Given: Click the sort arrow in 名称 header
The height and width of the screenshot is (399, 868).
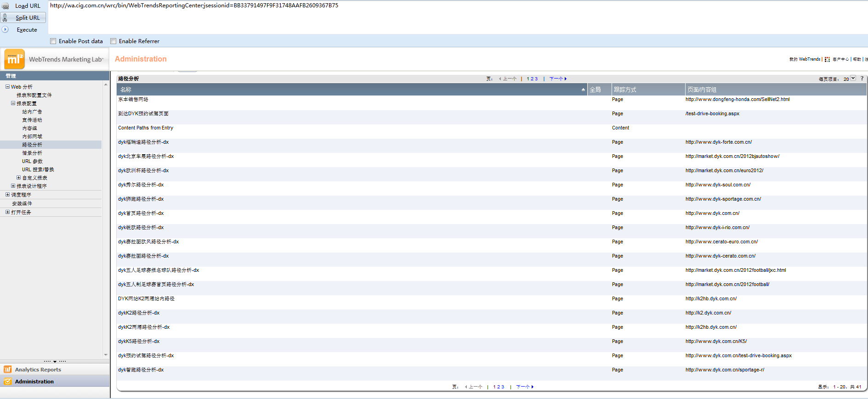Looking at the screenshot, I should 583,90.
